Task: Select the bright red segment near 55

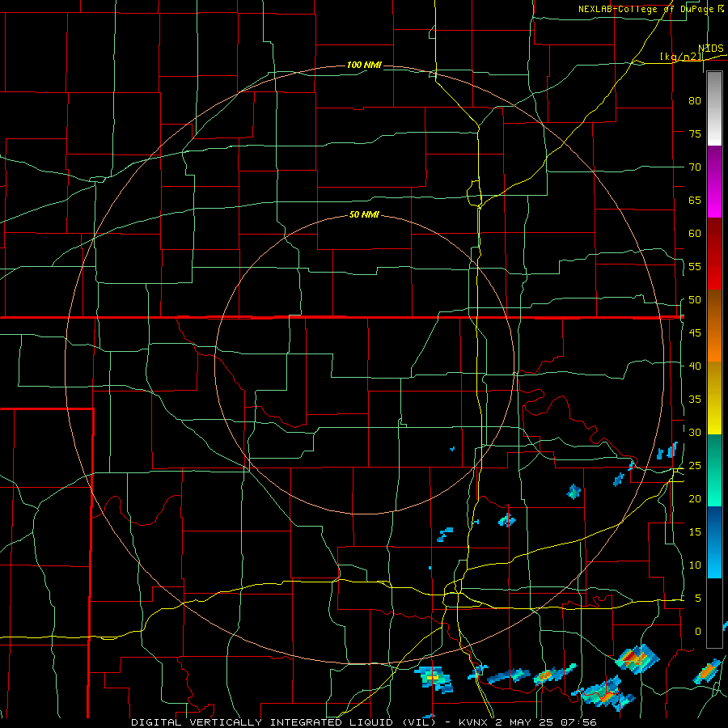Action: [714, 272]
